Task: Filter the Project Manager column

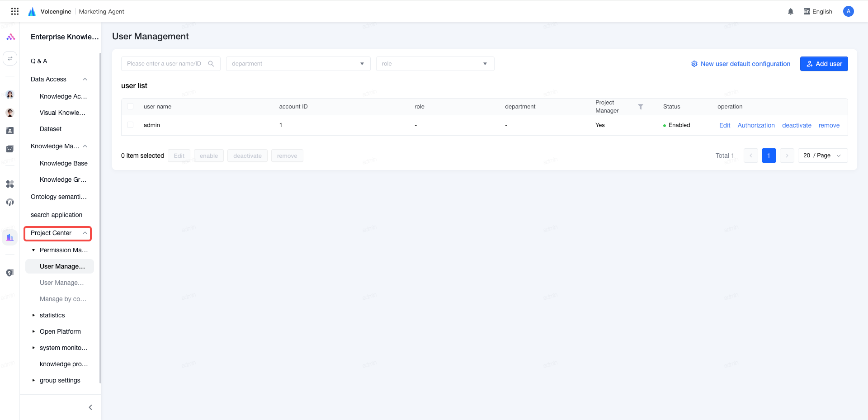Action: [641, 107]
